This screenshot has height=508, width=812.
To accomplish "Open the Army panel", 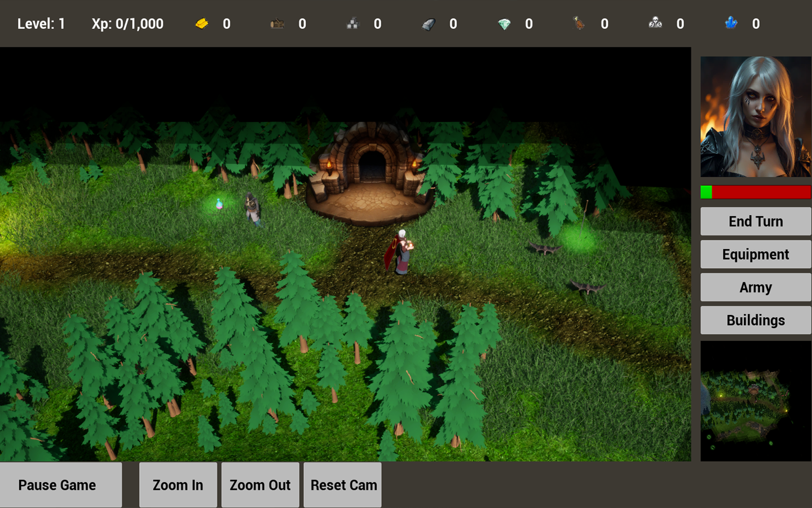I will [x=756, y=287].
